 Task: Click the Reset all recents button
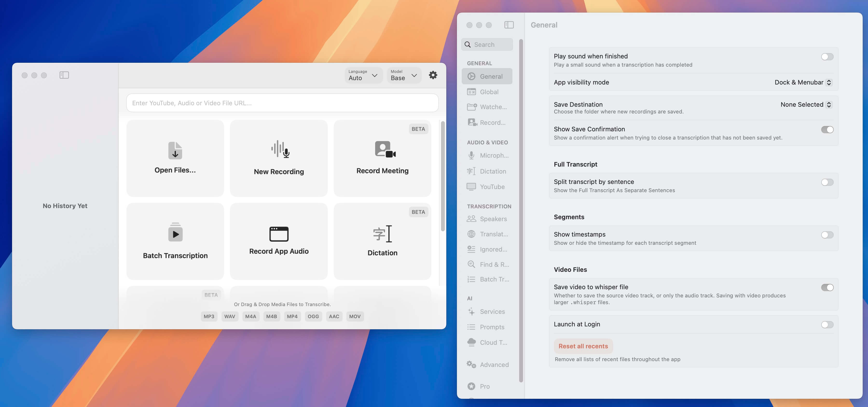point(583,346)
